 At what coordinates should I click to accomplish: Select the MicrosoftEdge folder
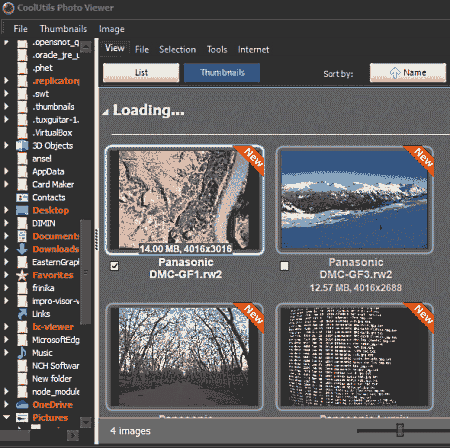56,340
